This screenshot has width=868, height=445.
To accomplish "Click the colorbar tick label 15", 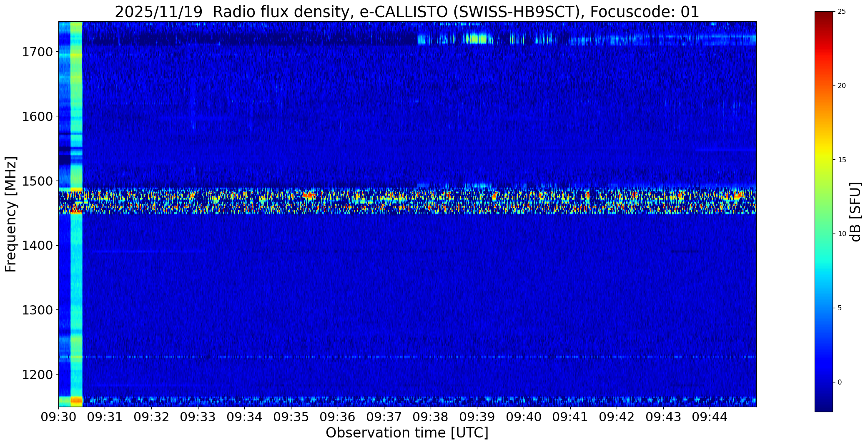I will pos(842,160).
